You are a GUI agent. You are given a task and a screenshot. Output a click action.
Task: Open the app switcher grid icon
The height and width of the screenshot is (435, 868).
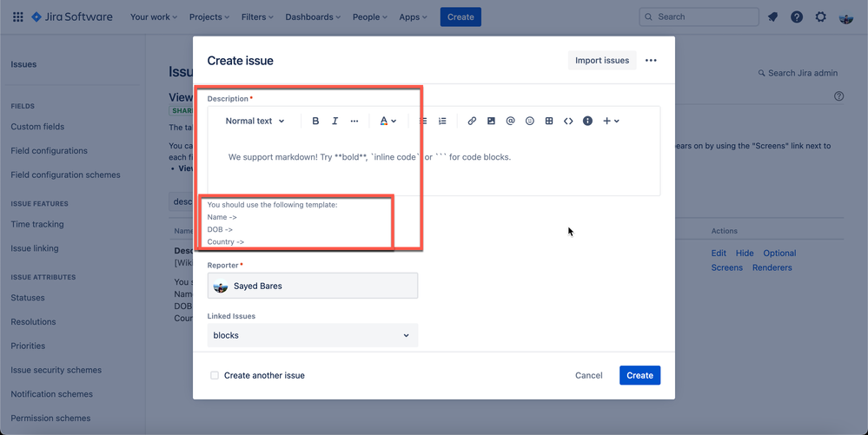(x=17, y=17)
